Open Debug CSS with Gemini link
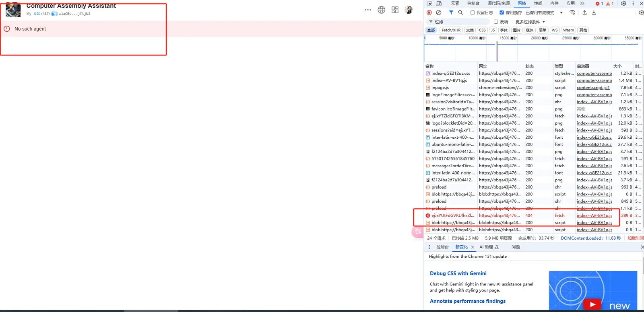Image resolution: width=644 pixels, height=312 pixels. pyautogui.click(x=458, y=273)
